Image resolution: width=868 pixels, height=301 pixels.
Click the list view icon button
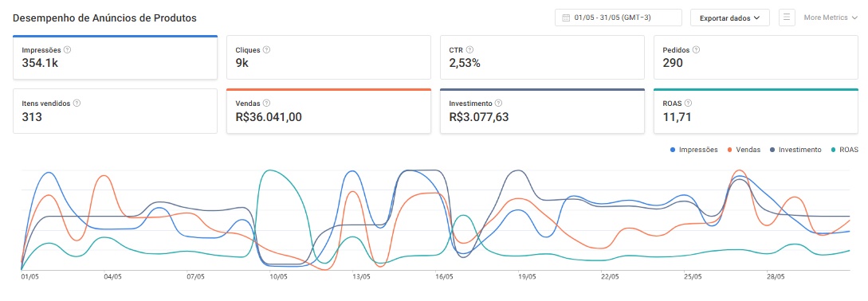(787, 18)
